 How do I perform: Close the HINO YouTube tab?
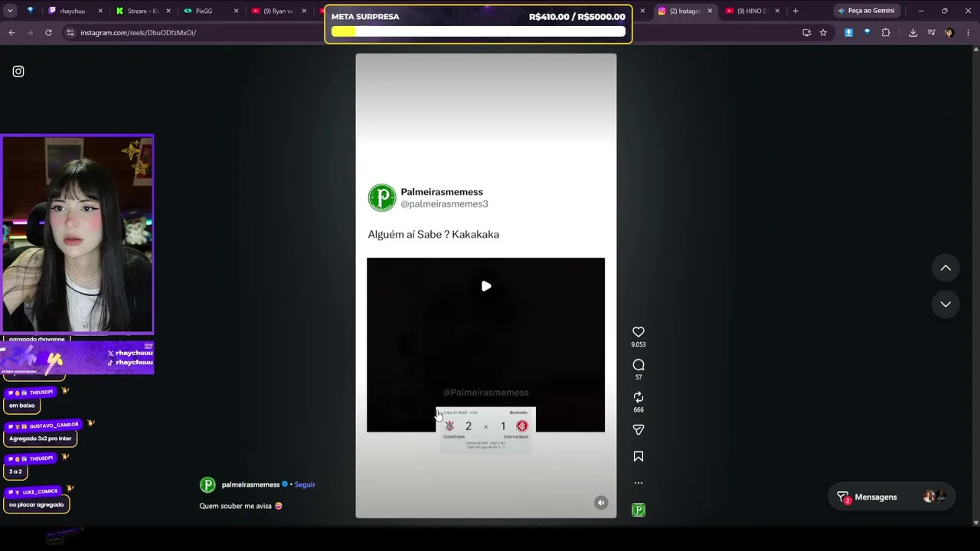[778, 11]
